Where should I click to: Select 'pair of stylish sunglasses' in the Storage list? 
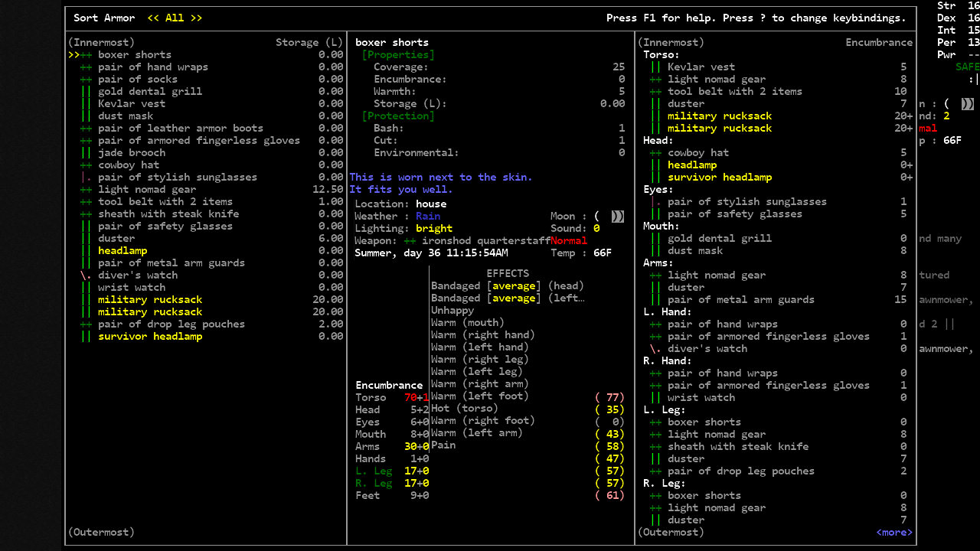178,177
